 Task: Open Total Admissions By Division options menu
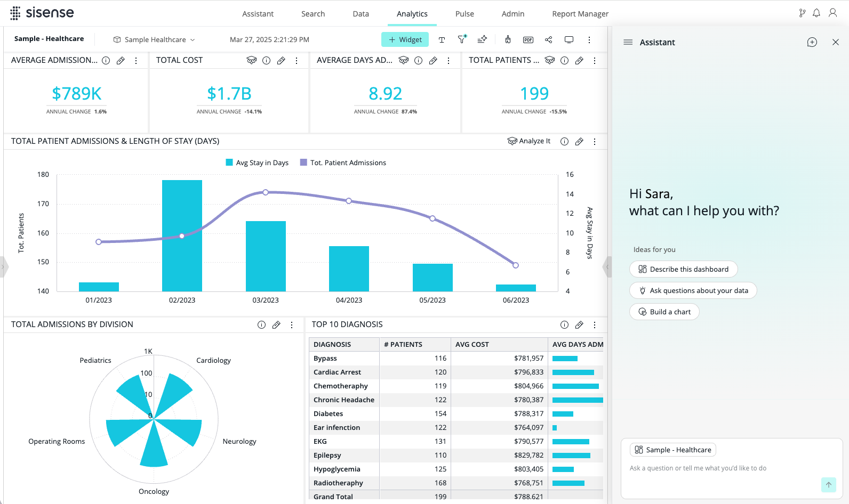292,324
